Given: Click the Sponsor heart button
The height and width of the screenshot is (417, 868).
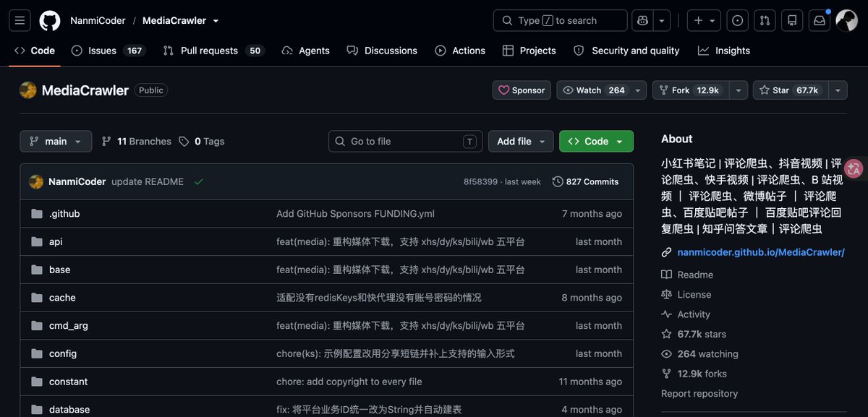Looking at the screenshot, I should point(522,90).
